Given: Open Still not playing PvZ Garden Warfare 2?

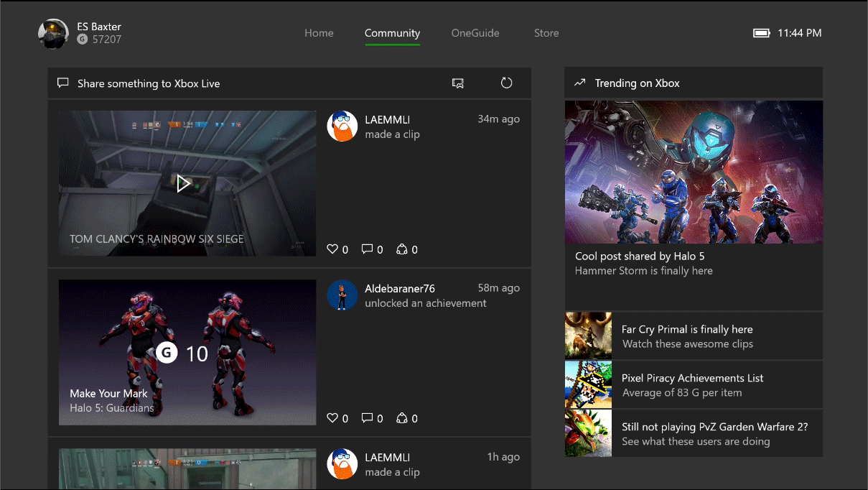Looking at the screenshot, I should pos(715,427).
